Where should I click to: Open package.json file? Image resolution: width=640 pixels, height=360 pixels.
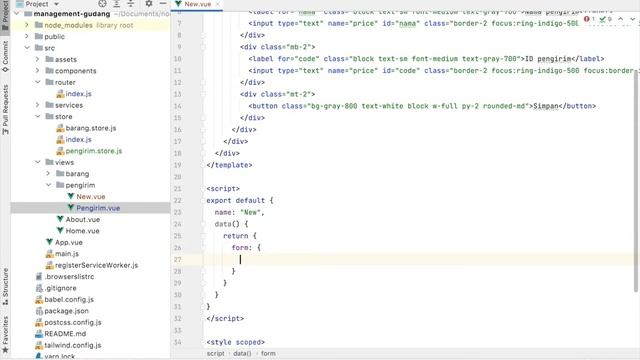coord(67,311)
